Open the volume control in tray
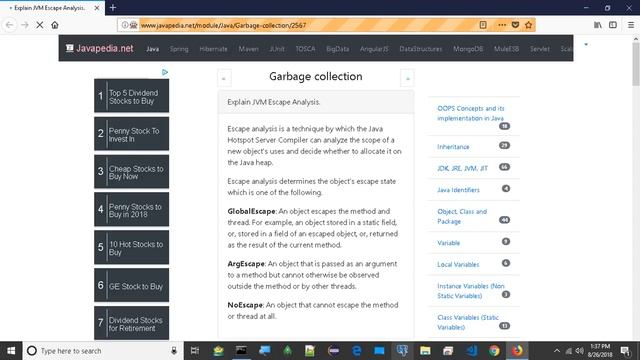 (x=579, y=351)
